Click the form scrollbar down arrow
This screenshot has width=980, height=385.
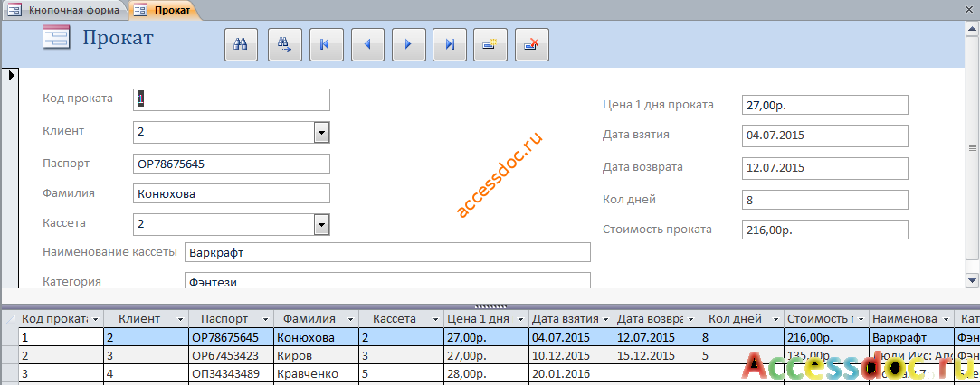tap(972, 279)
